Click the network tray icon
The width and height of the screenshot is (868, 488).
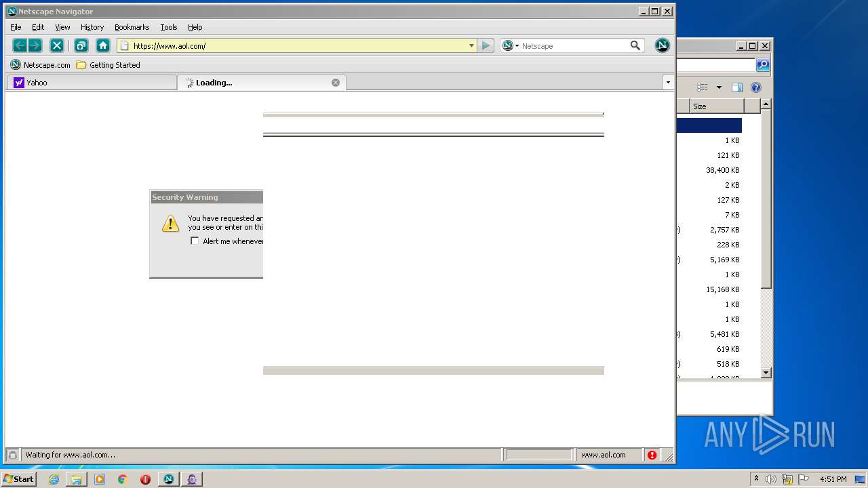click(x=787, y=479)
